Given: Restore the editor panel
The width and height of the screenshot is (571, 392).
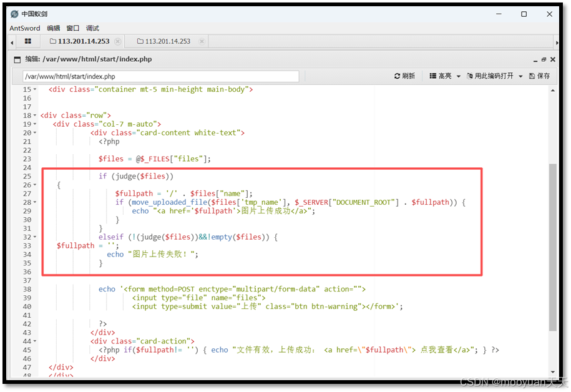Looking at the screenshot, I should point(544,59).
